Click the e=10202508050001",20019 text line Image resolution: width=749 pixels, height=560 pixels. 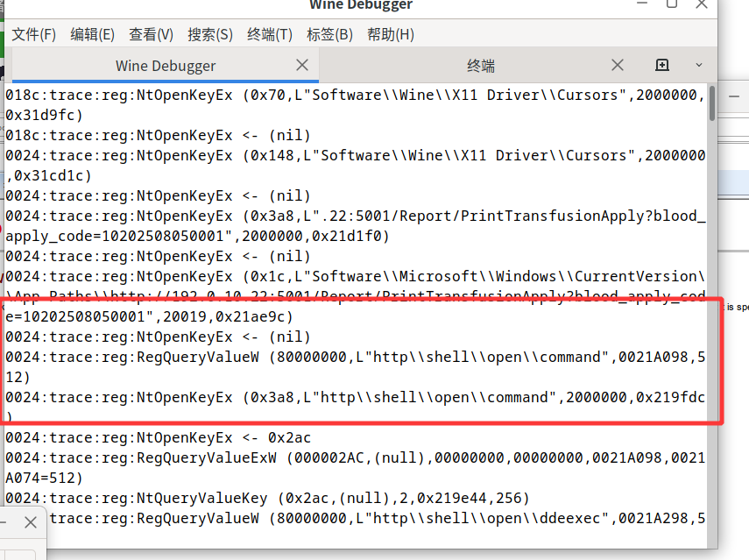(149, 316)
